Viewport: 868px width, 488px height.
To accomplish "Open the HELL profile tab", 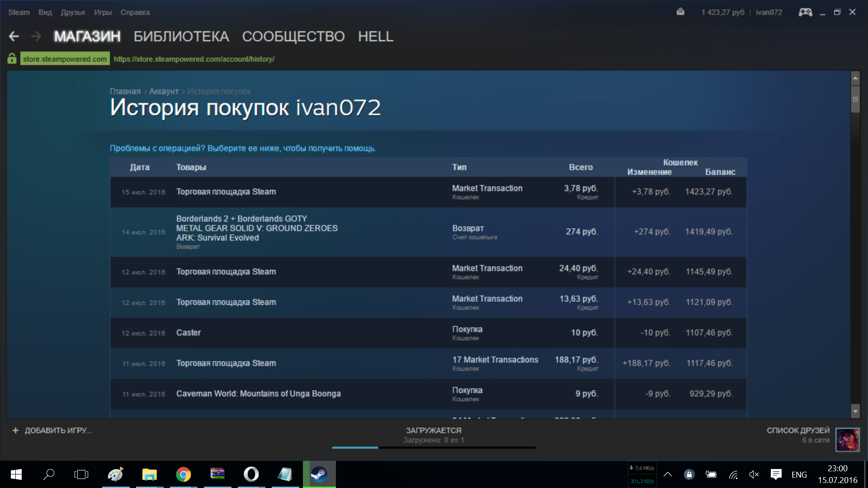I will tap(376, 36).
